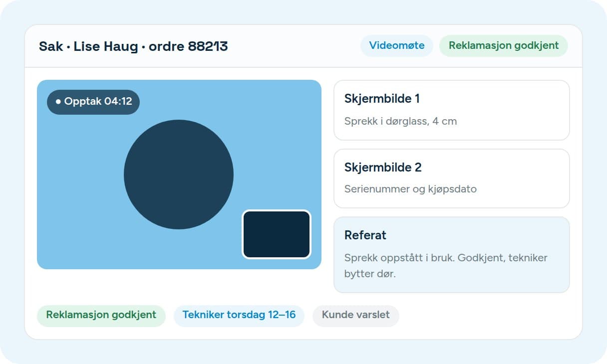Click text 'Serienummer og kjøpsdato'
Image resolution: width=607 pixels, height=364 pixels.
point(410,189)
